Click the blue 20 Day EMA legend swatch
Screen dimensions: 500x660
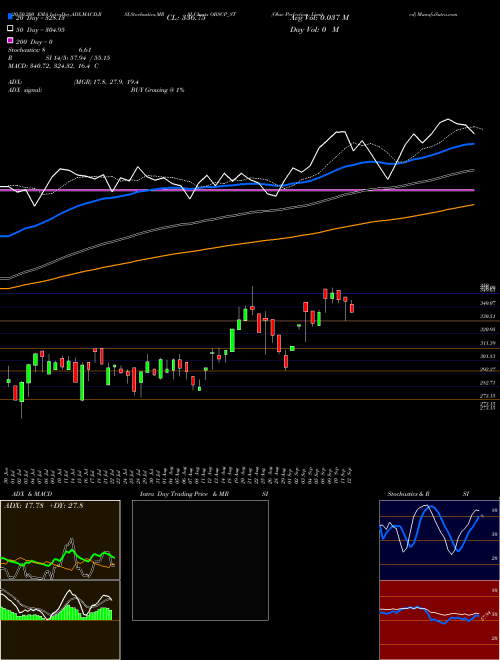[x=10, y=17]
